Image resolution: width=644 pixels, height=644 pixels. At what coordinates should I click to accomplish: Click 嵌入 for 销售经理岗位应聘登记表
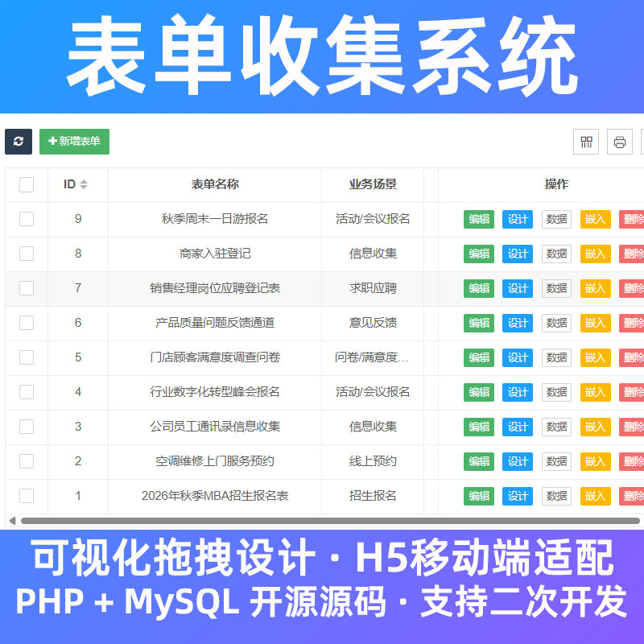(x=596, y=288)
